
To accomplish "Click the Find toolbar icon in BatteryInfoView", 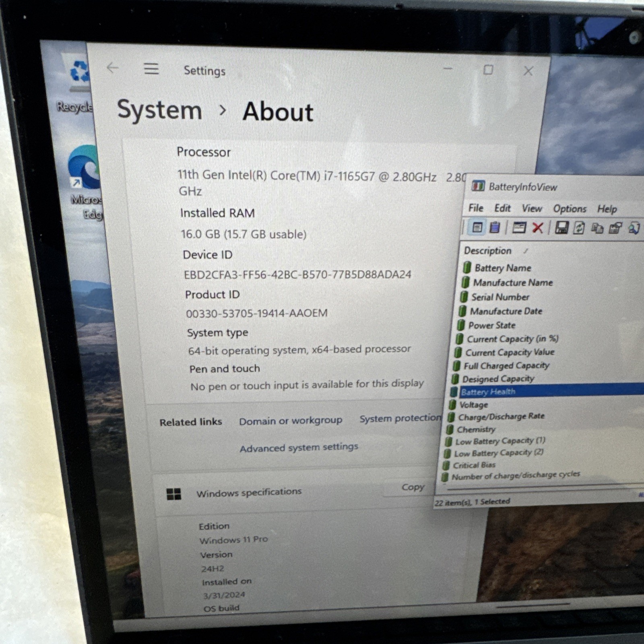I will coord(634,229).
